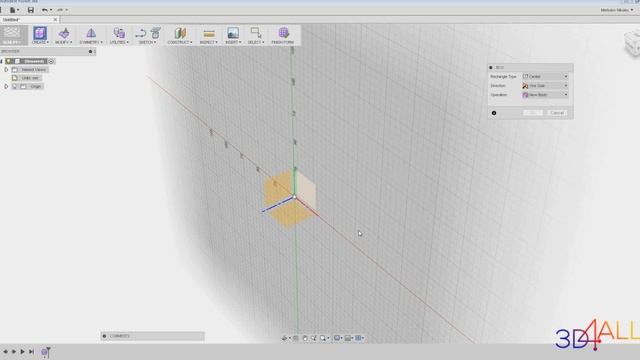Save the document with disk icon
Viewport: 640px width, 360px height.
click(x=31, y=10)
